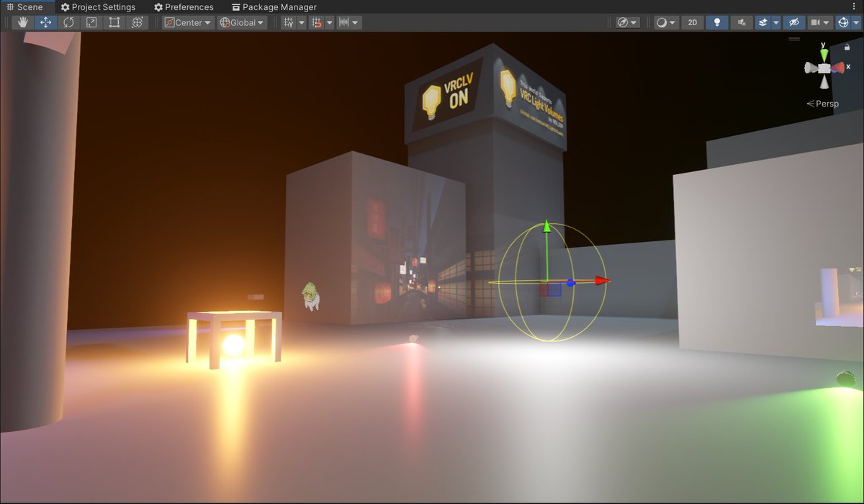Viewport: 864px width, 504px height.
Task: Click the blue Z axis handle dot
Action: click(x=570, y=283)
